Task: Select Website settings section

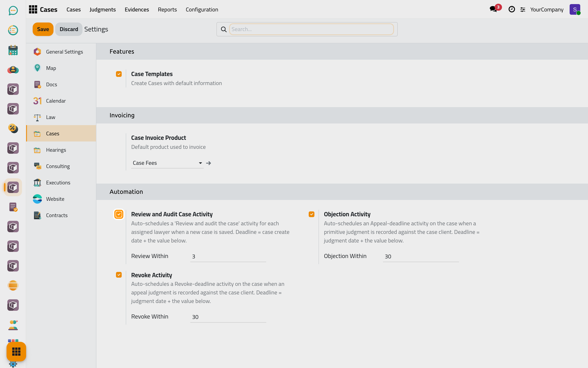Action: [x=61, y=199]
